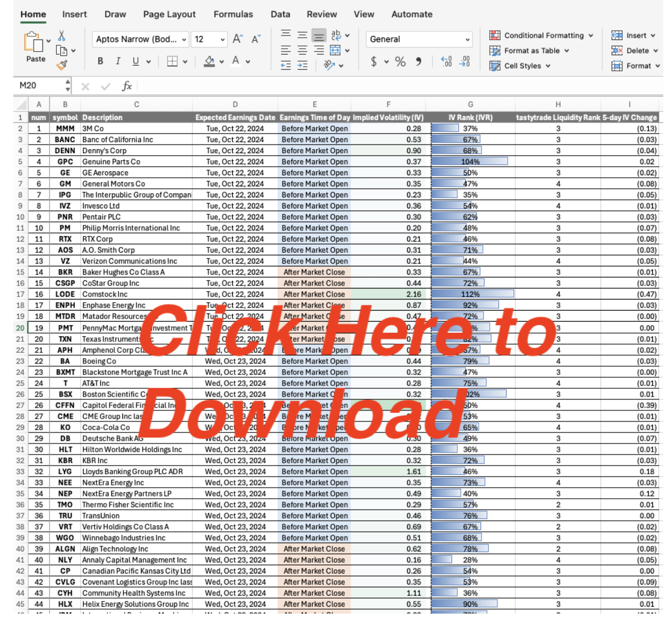672x620 pixels.
Task: Apply the currency dollar format
Action: 374,62
